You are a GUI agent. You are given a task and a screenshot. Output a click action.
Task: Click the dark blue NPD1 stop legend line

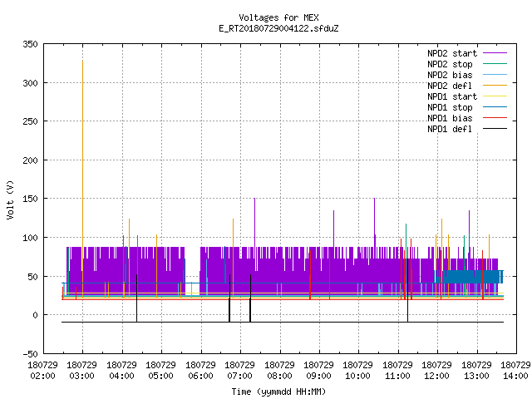(x=495, y=107)
